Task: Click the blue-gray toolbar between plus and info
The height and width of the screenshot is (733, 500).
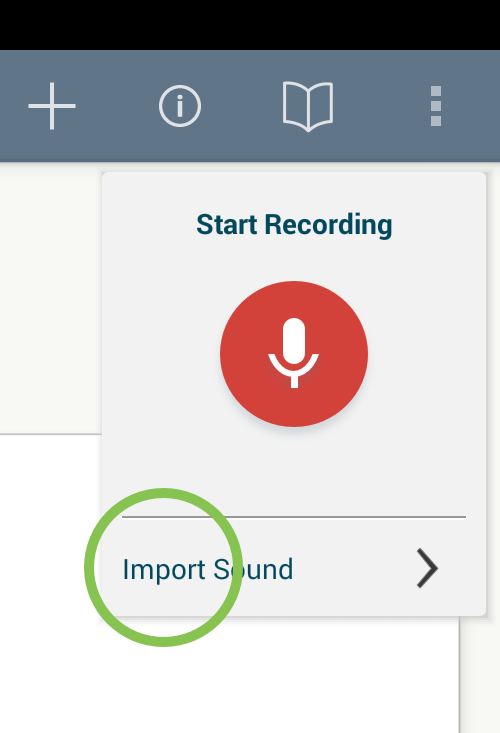Action: [117, 106]
